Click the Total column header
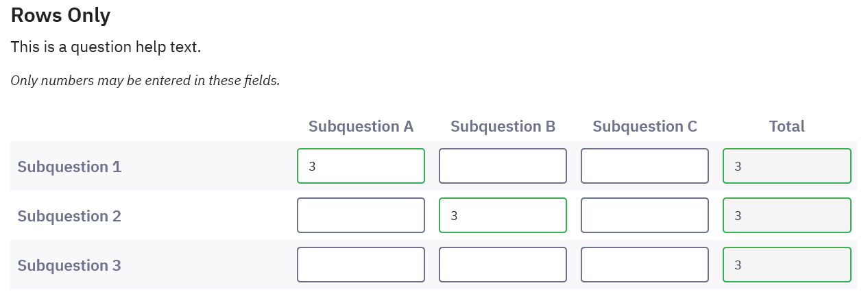The image size is (868, 303). [x=786, y=127]
